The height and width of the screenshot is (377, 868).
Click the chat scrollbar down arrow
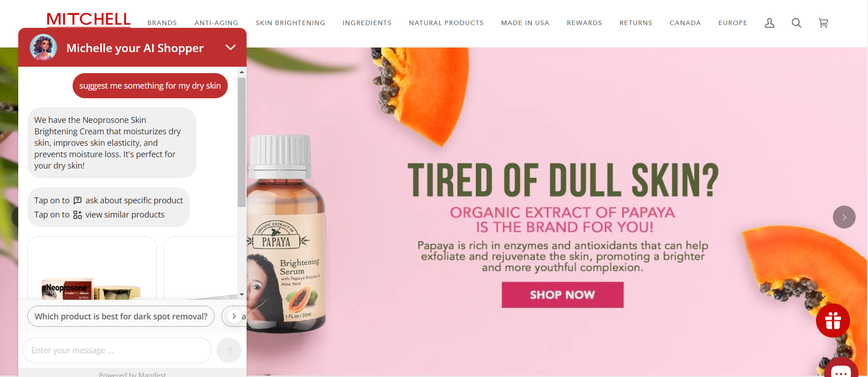coord(242,294)
